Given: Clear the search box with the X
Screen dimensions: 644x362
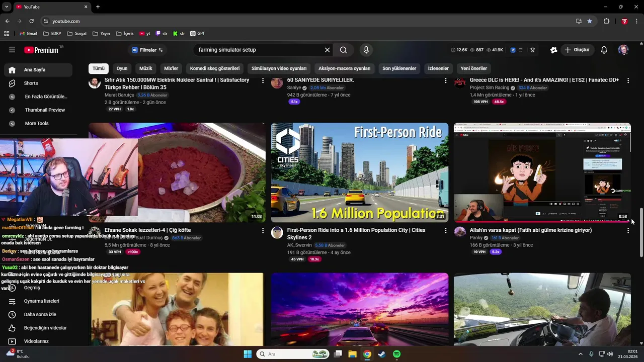Looking at the screenshot, I should [x=327, y=50].
